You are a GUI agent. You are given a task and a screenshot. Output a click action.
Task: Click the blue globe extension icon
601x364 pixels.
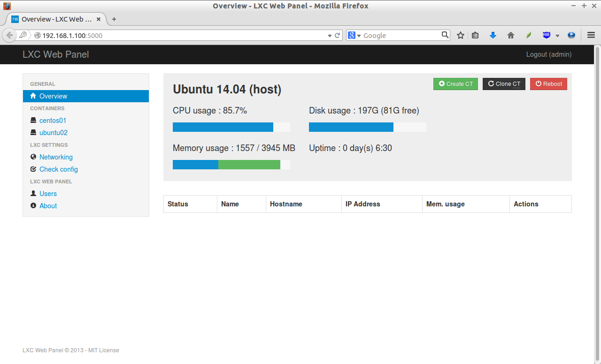click(571, 35)
